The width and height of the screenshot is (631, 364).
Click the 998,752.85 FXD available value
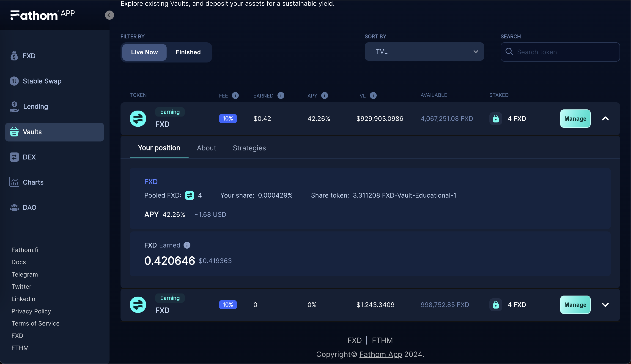445,305
